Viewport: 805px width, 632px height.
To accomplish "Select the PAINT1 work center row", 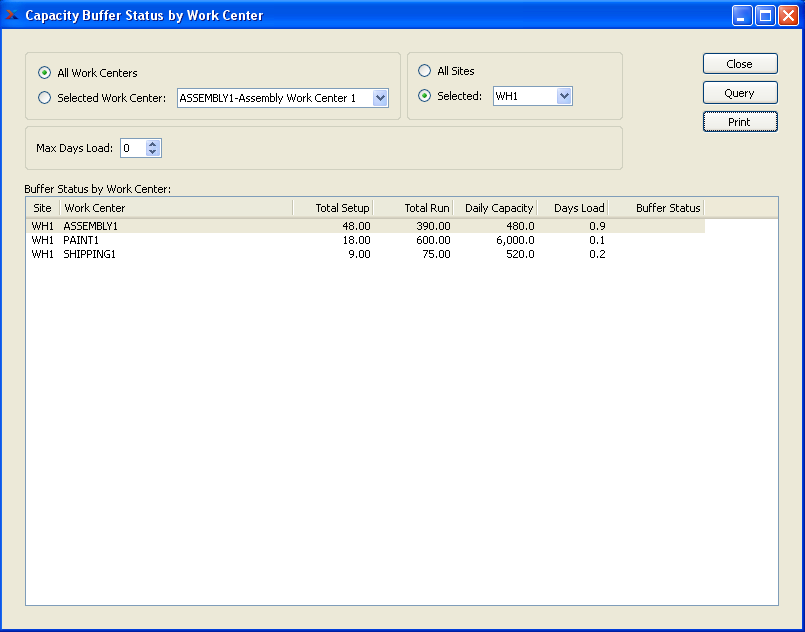I will tap(82, 240).
